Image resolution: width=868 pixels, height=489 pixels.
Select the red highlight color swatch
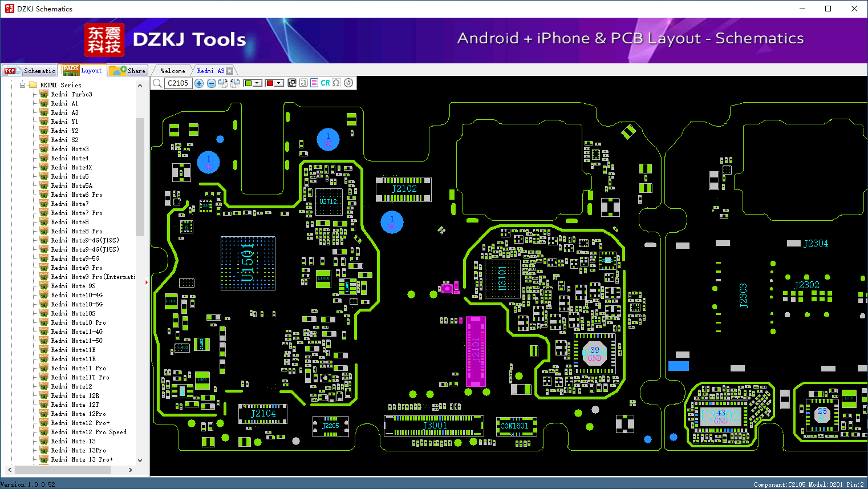(x=270, y=83)
